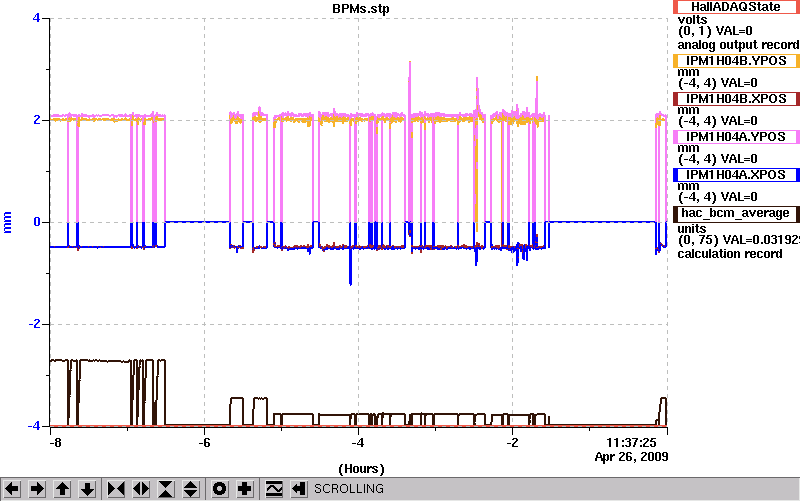Click the 0 y-axis tick label
800x501 pixels.
pos(37,222)
